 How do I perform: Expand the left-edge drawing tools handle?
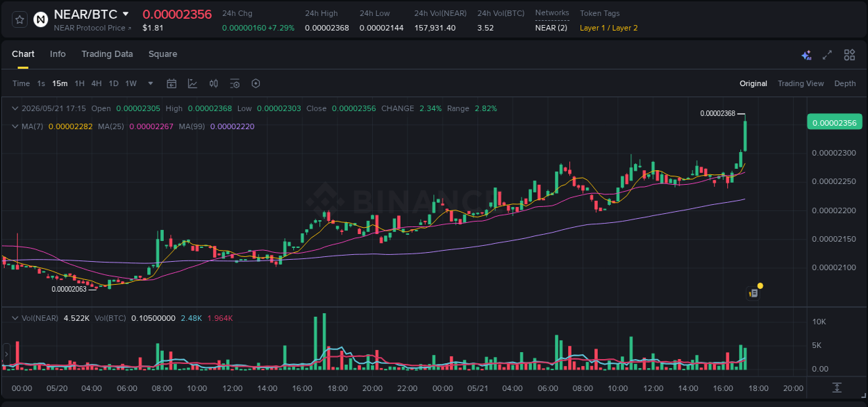click(x=6, y=355)
